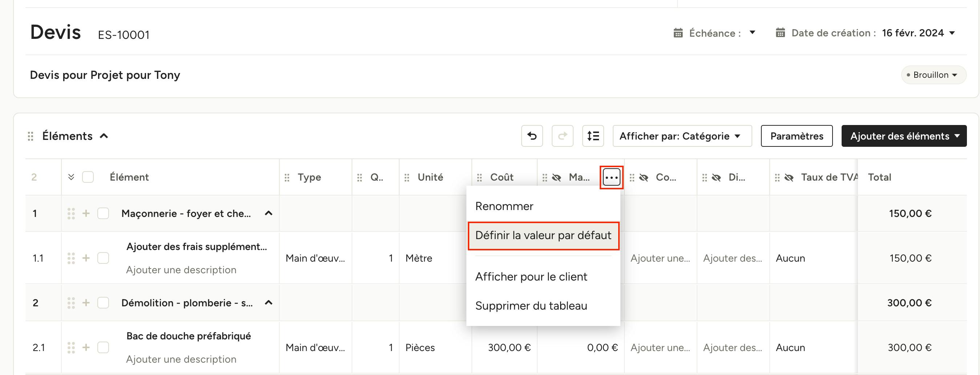Screen dimensions: 980x375
Task: Check the Bac de douche row checkbox
Action: tap(103, 348)
